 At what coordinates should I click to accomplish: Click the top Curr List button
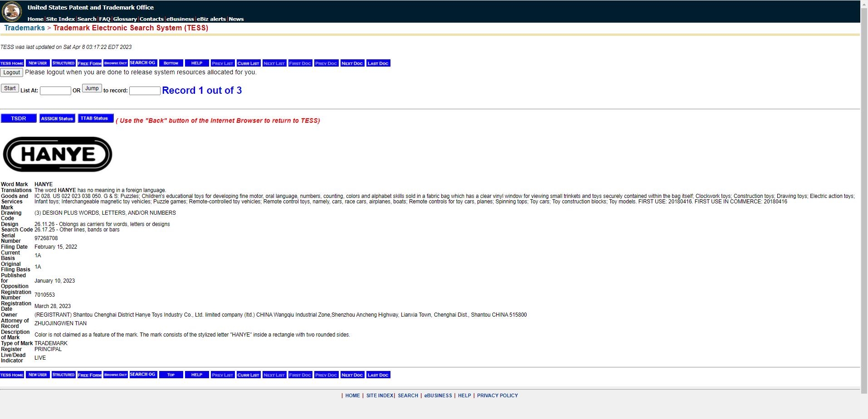tap(248, 63)
